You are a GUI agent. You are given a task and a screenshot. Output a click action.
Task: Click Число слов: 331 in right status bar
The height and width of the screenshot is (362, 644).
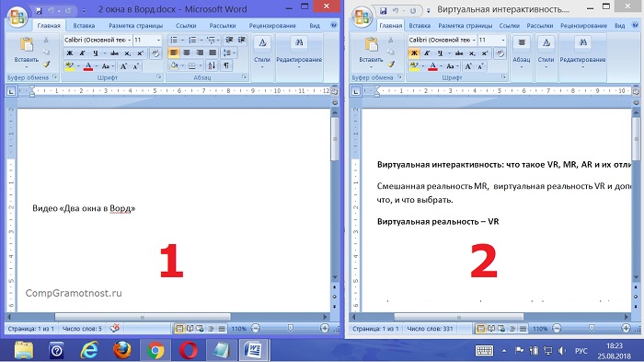pyautogui.click(x=430, y=329)
